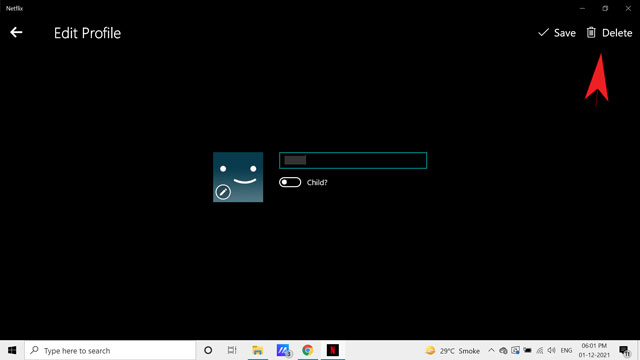Open Google Chrome from the taskbar
Screen dimensions: 640x360
(x=308, y=350)
